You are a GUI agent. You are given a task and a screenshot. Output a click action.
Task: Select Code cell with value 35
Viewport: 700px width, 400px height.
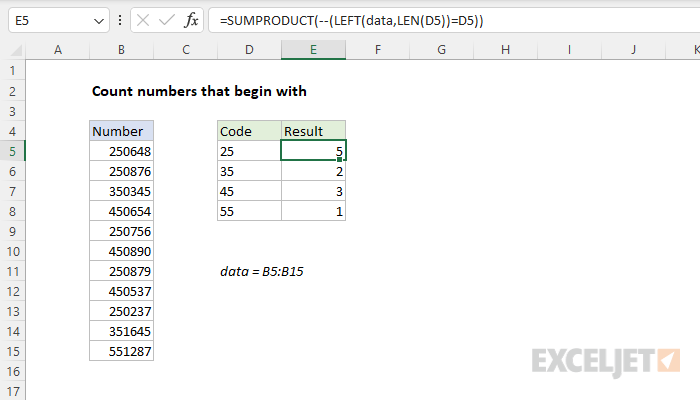[x=249, y=171]
